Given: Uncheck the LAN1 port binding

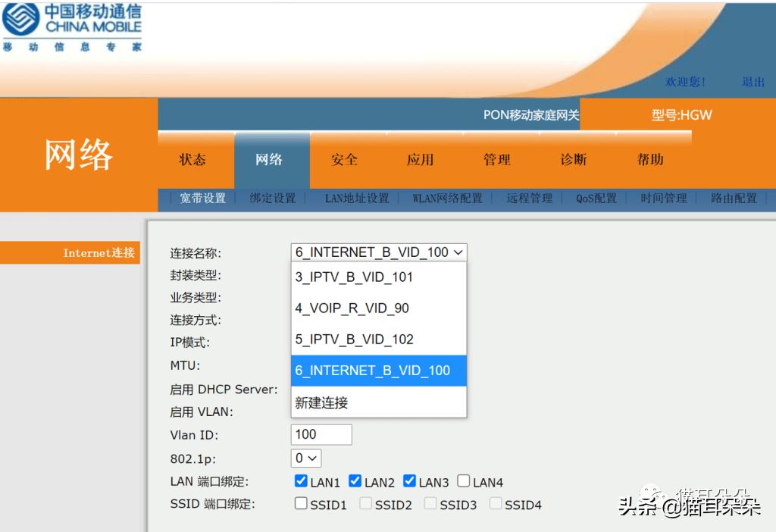Looking at the screenshot, I should coord(301,481).
